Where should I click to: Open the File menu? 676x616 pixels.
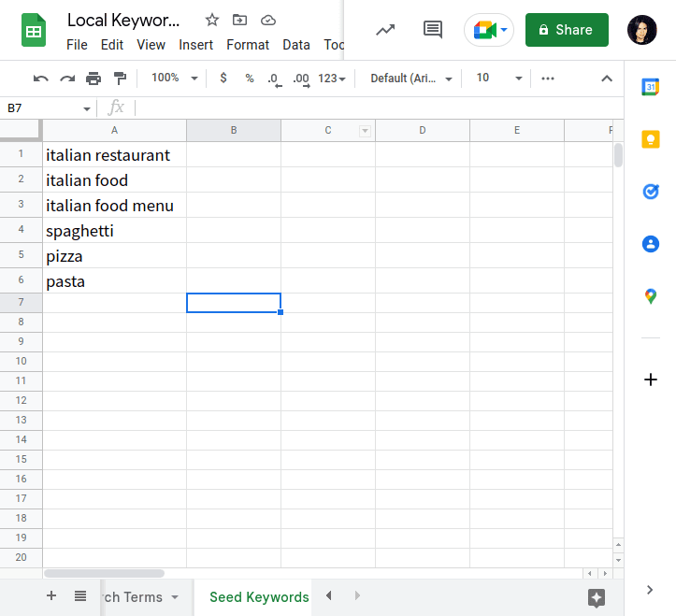[x=77, y=45]
